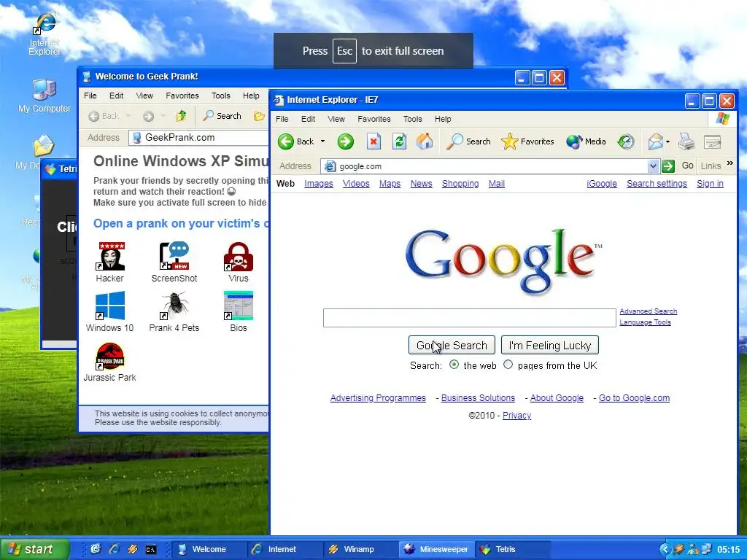Click the Google Search button
This screenshot has height=560, width=747.
(452, 345)
